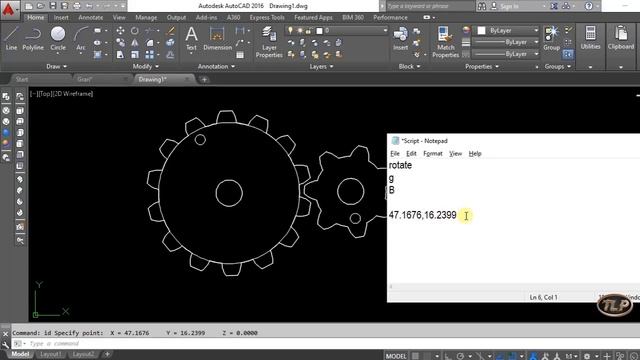Expand the Draw panel dropdown
Image resolution: width=640 pixels, height=360 pixels.
(x=56, y=66)
